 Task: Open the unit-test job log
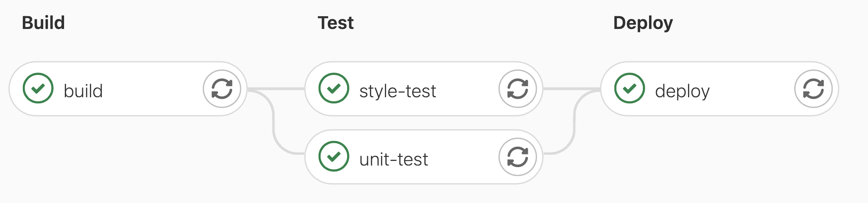[x=393, y=159]
